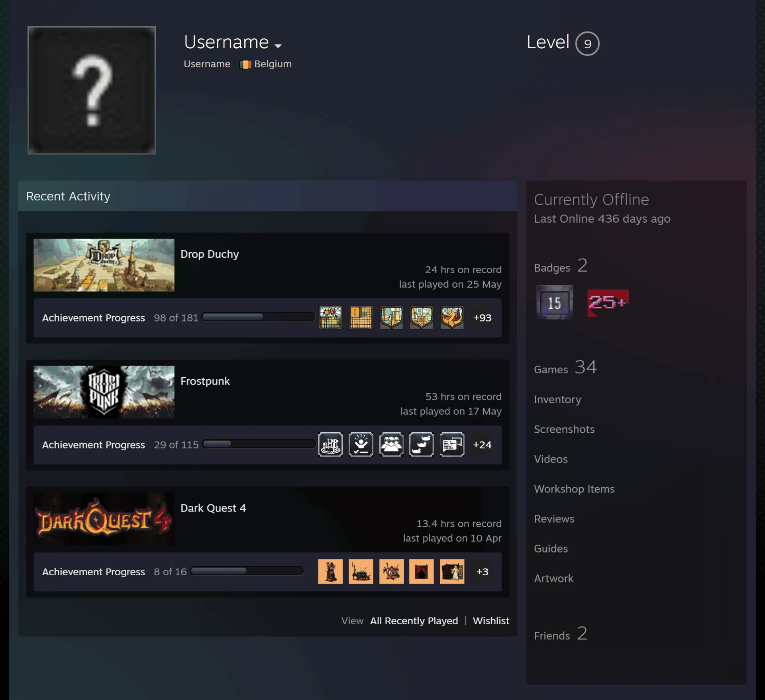The height and width of the screenshot is (700, 765).
Task: Open the Username dropdown arrow
Action: click(x=278, y=46)
